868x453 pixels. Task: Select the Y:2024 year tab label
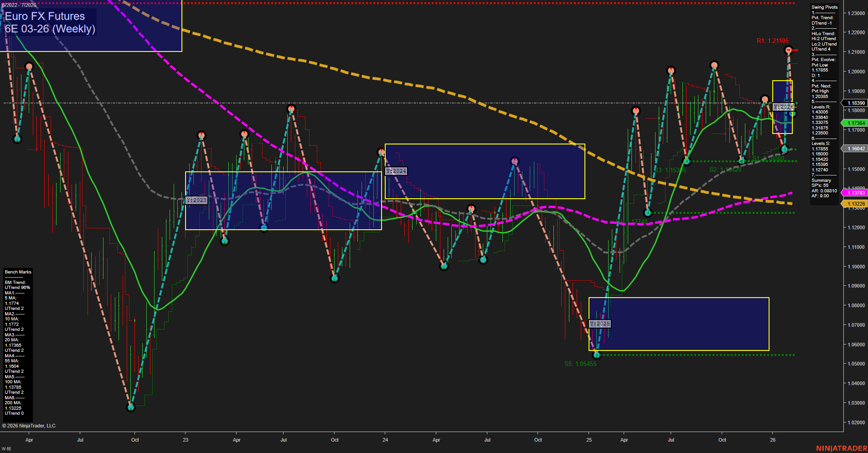pyautogui.click(x=395, y=170)
